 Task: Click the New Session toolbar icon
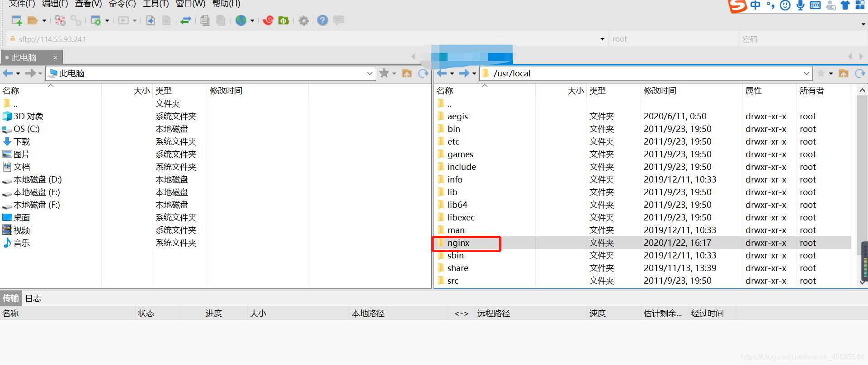[17, 20]
